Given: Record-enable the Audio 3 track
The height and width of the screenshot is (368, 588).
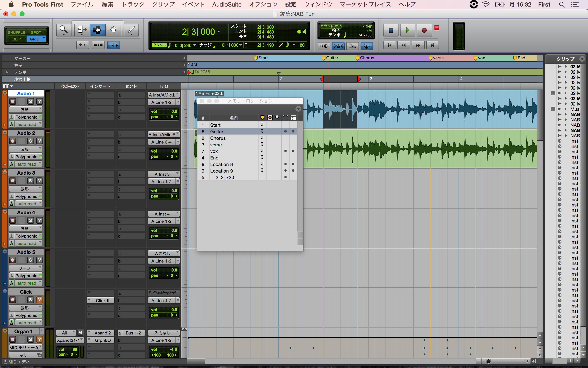Looking at the screenshot, I should (13, 181).
